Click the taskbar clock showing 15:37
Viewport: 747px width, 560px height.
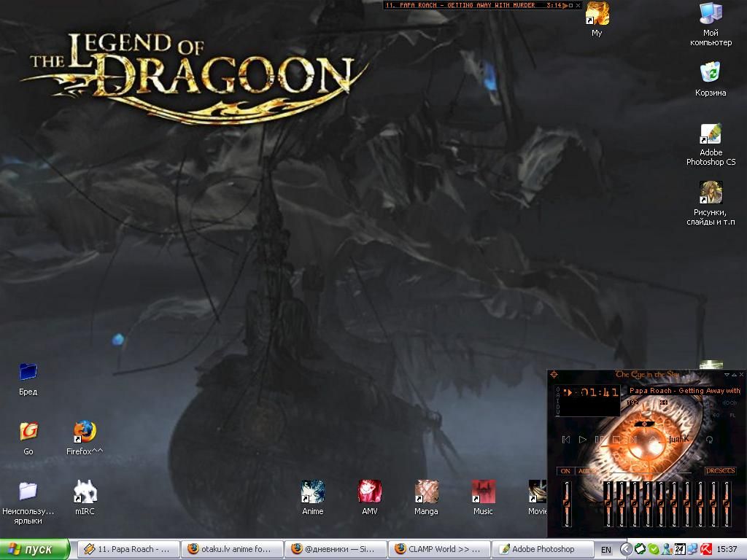tap(727, 549)
